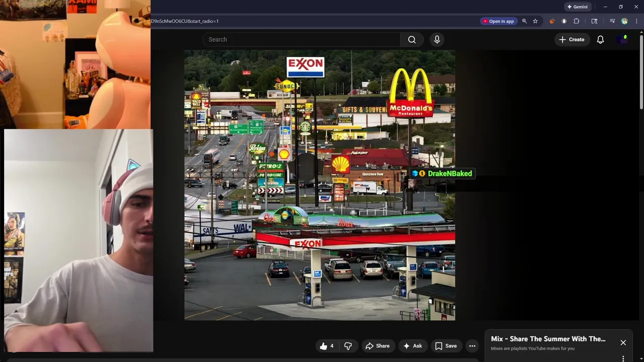The image size is (644, 362).
Task: Save the video to a playlist
Action: pyautogui.click(x=446, y=346)
